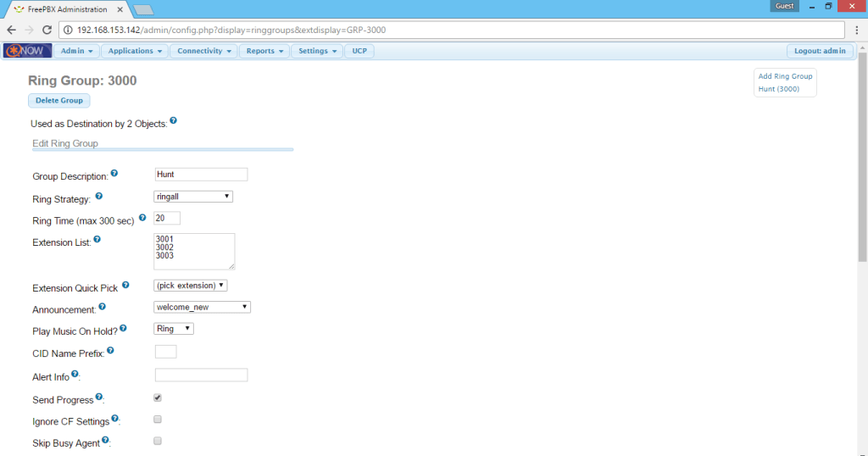
Task: Open the Announcement welcome_new dropdown
Action: [x=202, y=307]
